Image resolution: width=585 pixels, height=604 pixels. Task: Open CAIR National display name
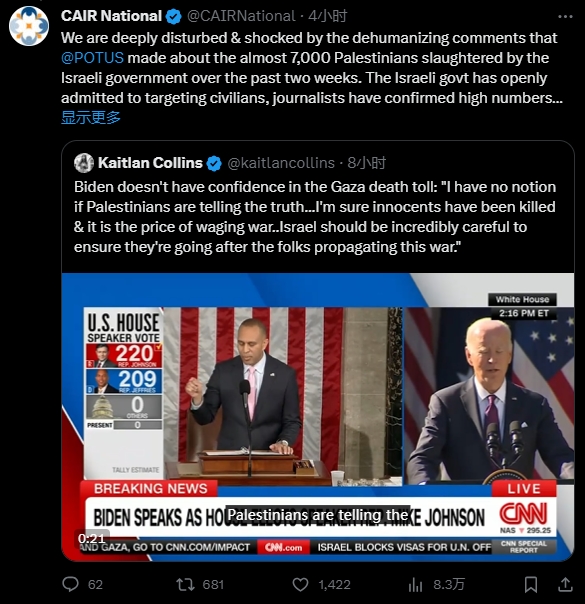point(111,16)
